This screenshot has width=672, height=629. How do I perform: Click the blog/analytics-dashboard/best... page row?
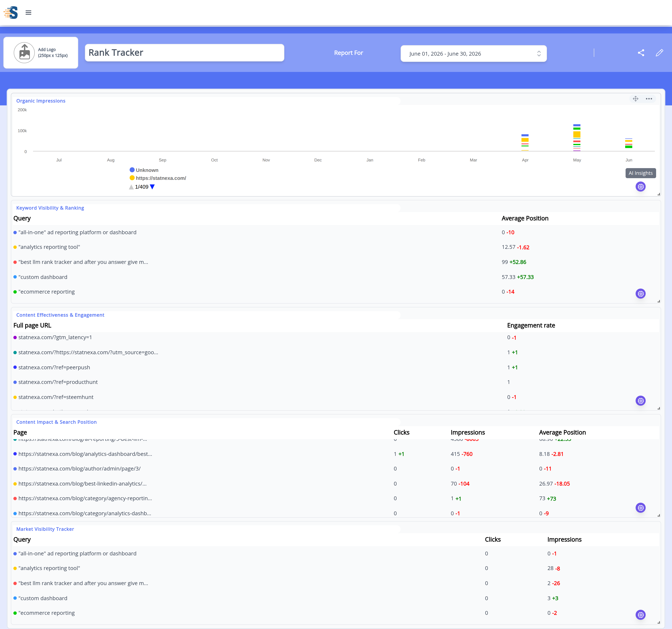336,454
